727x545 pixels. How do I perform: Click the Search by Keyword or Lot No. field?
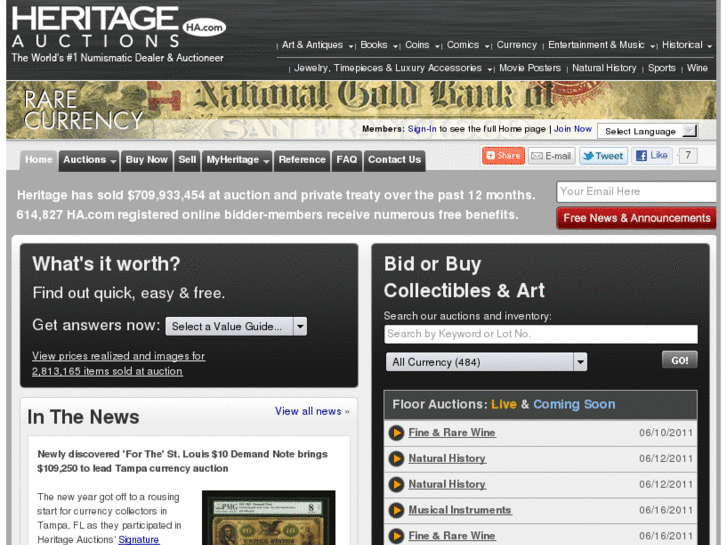(541, 334)
